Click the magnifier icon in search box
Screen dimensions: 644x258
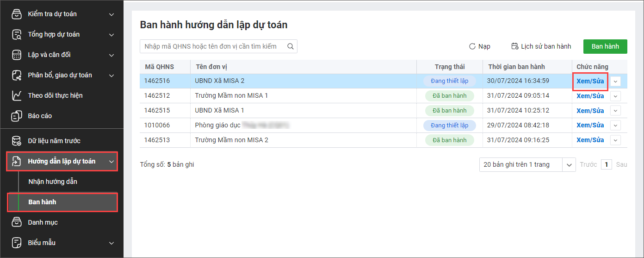(291, 46)
